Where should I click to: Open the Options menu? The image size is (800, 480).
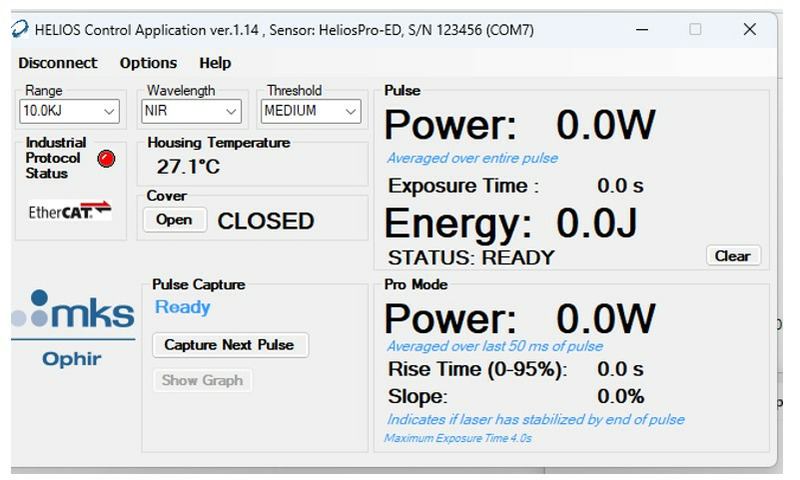point(148,63)
